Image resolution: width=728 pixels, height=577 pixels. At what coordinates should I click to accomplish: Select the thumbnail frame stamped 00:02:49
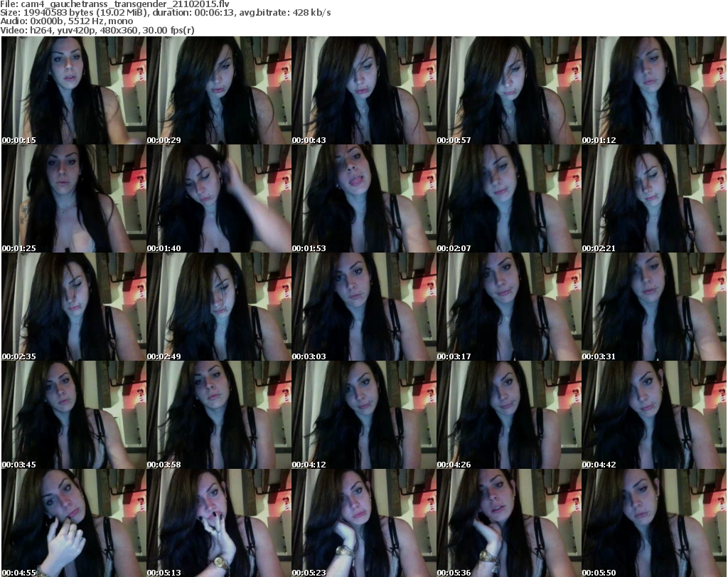(219, 307)
